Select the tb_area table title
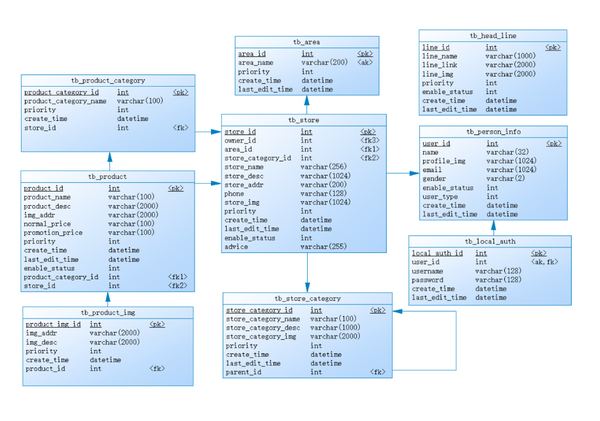Screen dimensions: 600x421 [307, 42]
